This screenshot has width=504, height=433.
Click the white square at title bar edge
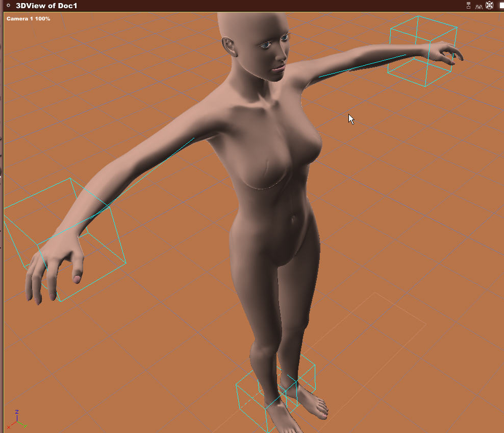tap(502, 6)
